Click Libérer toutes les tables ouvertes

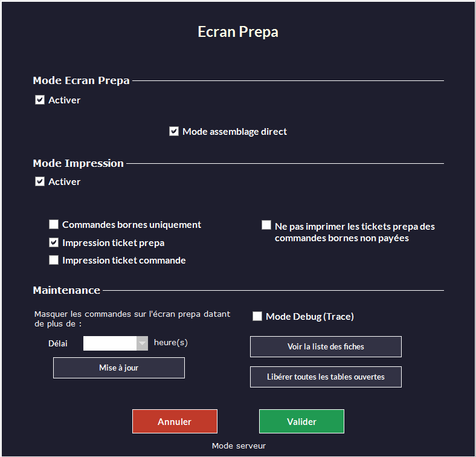tap(326, 377)
